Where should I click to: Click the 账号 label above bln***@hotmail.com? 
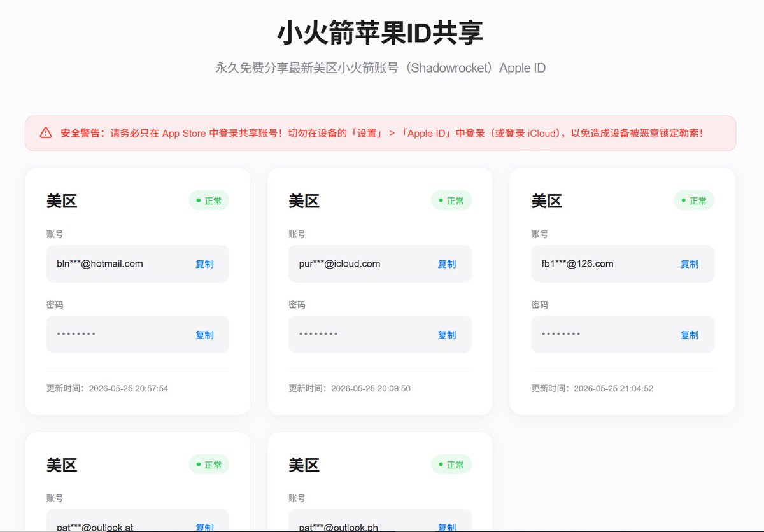(x=55, y=234)
